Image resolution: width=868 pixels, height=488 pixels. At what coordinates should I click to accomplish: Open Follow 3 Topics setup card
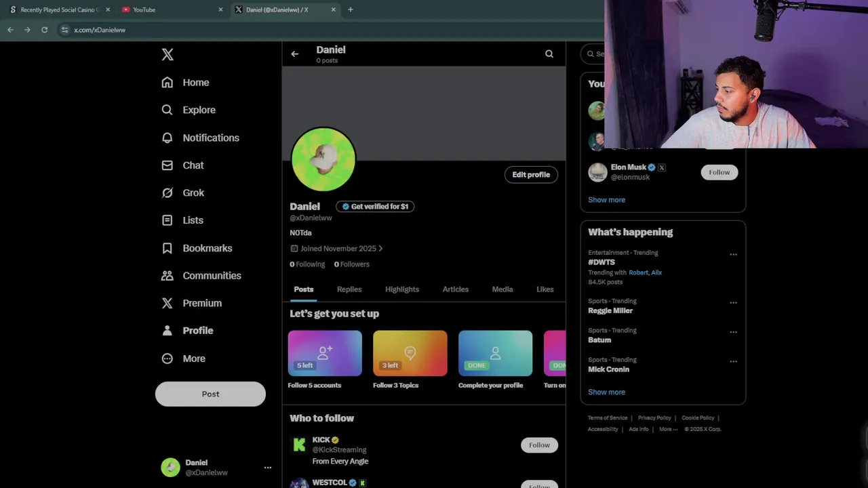(410, 360)
